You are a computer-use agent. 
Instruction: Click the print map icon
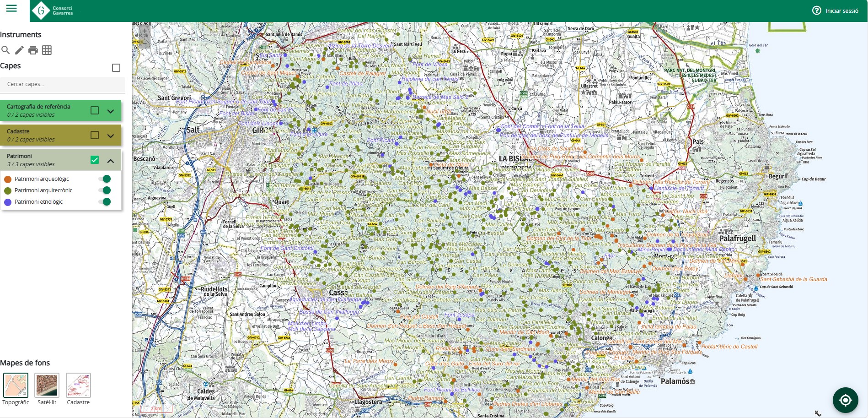33,50
